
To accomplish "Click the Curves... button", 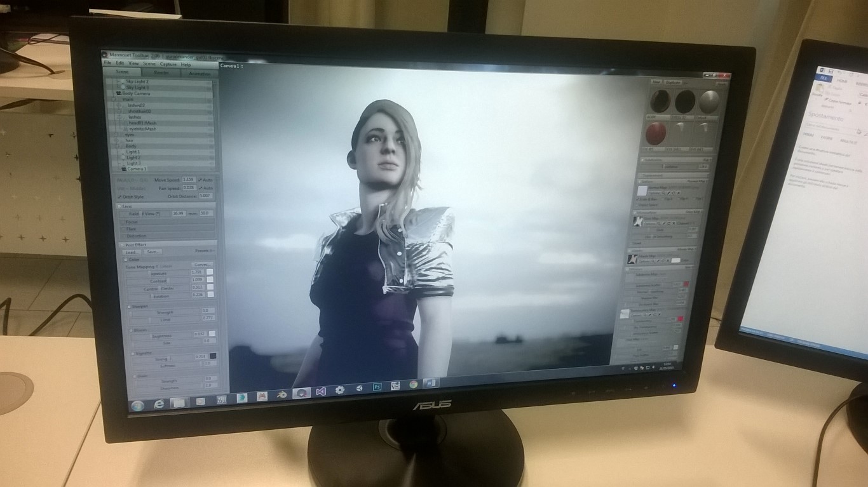I will point(203,265).
